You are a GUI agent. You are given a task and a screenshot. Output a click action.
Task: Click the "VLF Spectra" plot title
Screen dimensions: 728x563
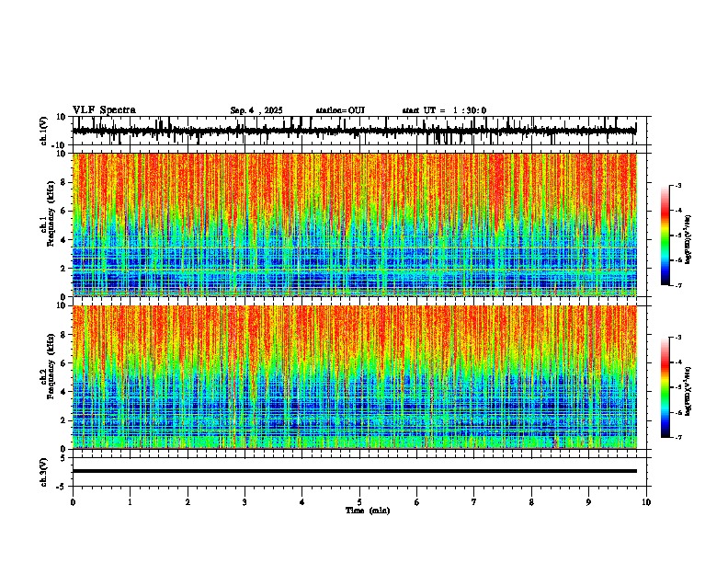104,110
